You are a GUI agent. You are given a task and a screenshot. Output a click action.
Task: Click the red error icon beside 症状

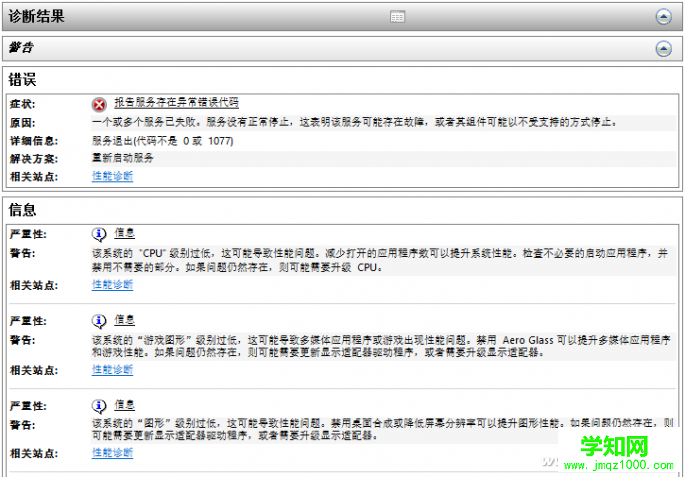pos(99,103)
